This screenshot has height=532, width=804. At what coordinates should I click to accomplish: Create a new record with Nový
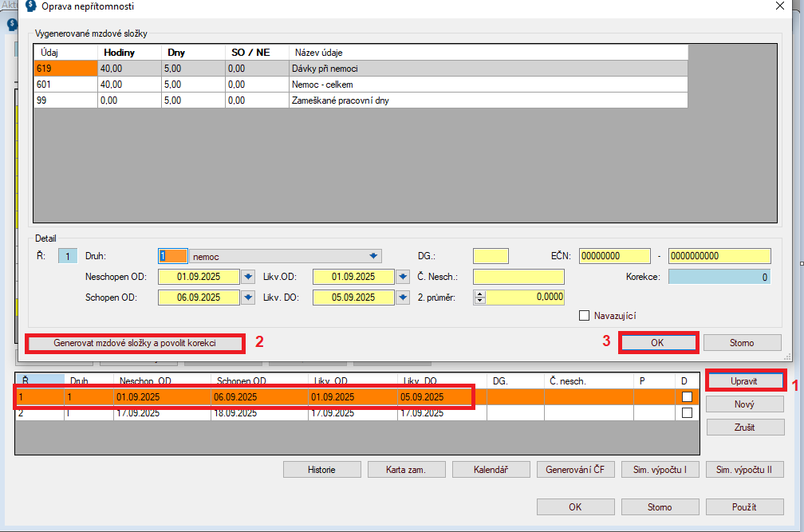click(x=744, y=404)
